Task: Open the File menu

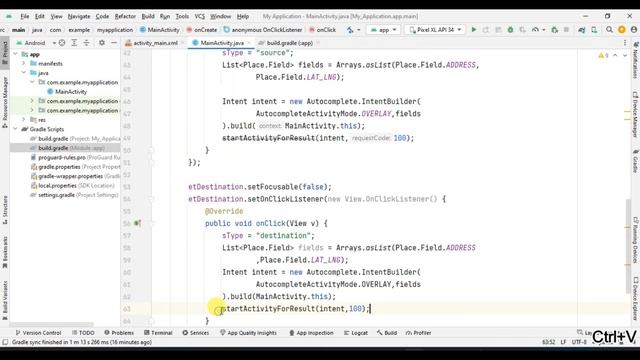Action: tap(25, 16)
